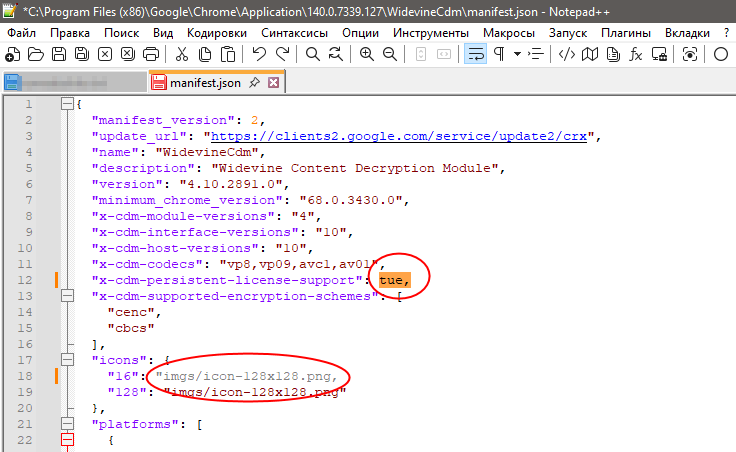Image resolution: width=736 pixels, height=452 pixels.
Task: Open the Инструменты menu
Action: tap(431, 33)
